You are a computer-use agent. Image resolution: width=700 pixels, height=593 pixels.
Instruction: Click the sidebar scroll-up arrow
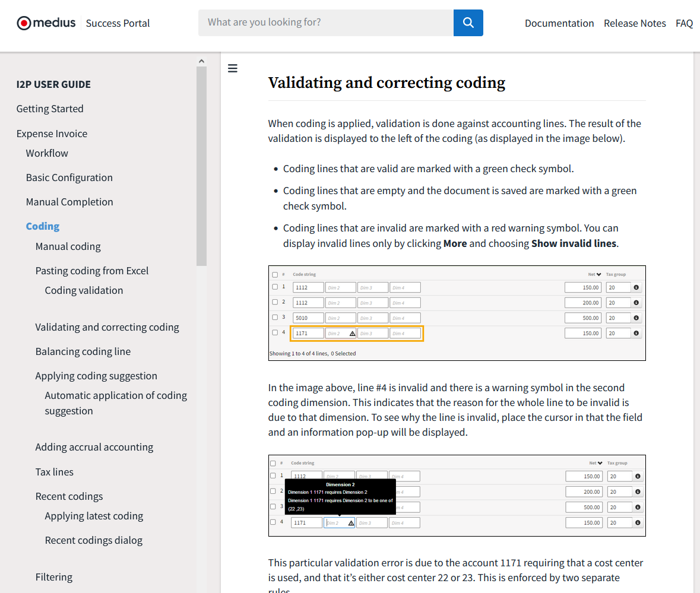coord(201,61)
